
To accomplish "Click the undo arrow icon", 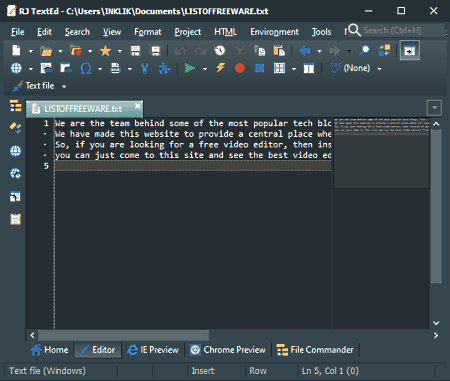I will click(180, 51).
